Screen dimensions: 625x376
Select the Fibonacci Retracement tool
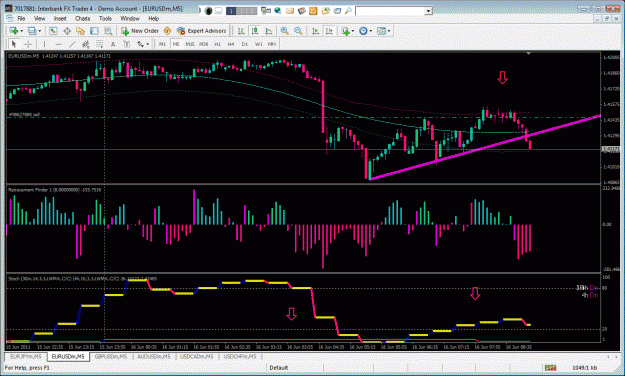(x=99, y=44)
